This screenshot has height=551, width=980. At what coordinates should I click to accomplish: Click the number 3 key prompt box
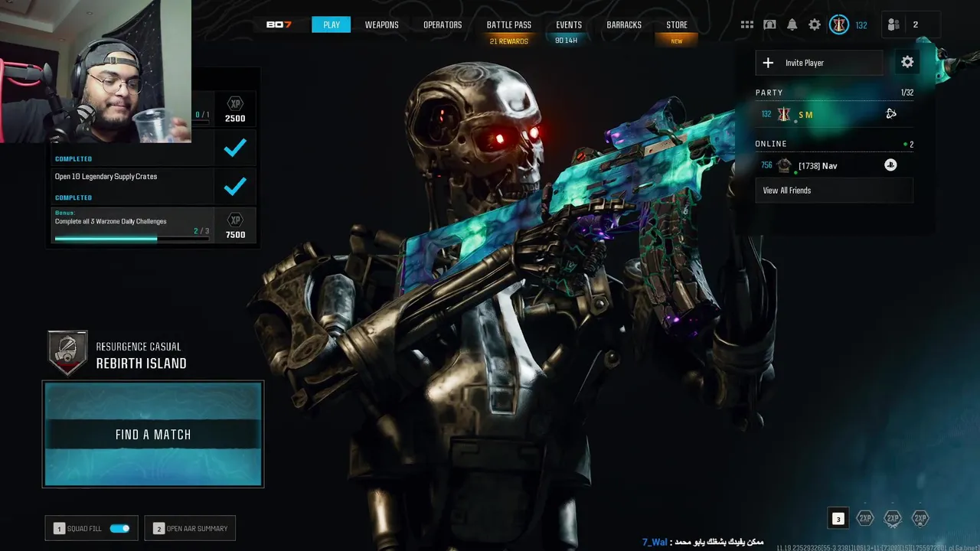[x=838, y=519]
